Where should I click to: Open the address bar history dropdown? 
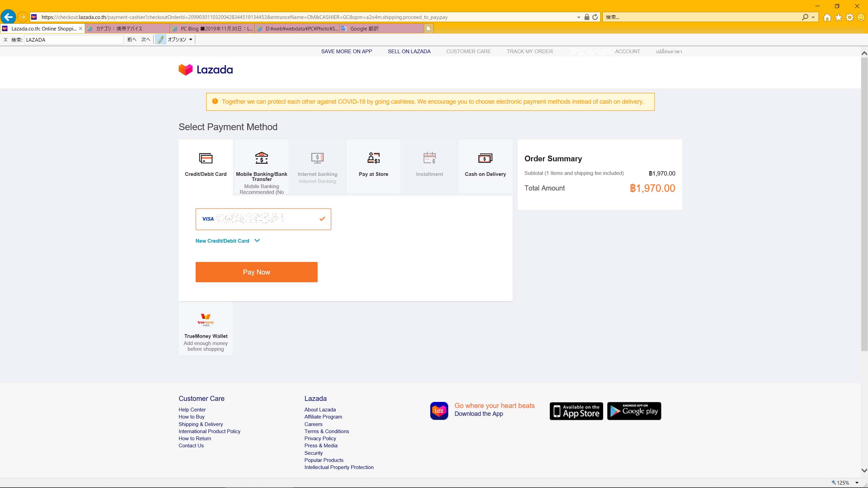pyautogui.click(x=578, y=17)
